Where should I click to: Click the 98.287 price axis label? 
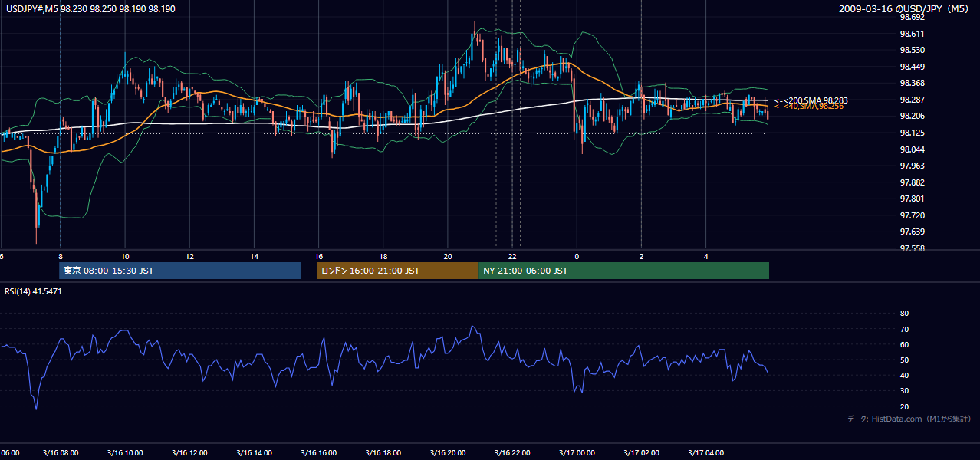click(x=912, y=100)
